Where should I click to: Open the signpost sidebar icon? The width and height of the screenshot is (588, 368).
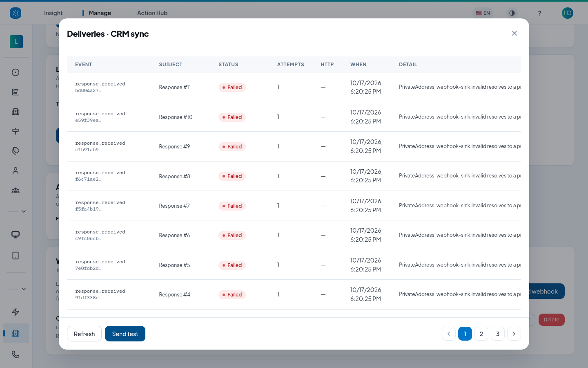16,131
